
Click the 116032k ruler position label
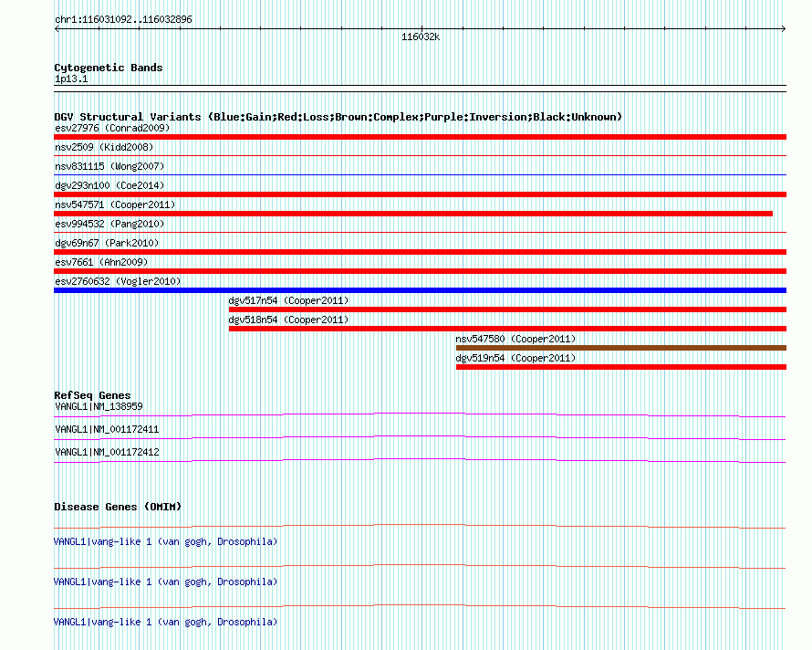[421, 37]
